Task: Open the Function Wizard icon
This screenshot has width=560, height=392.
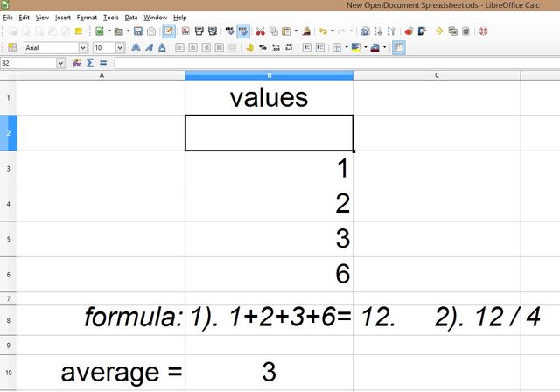Action: click(77, 63)
